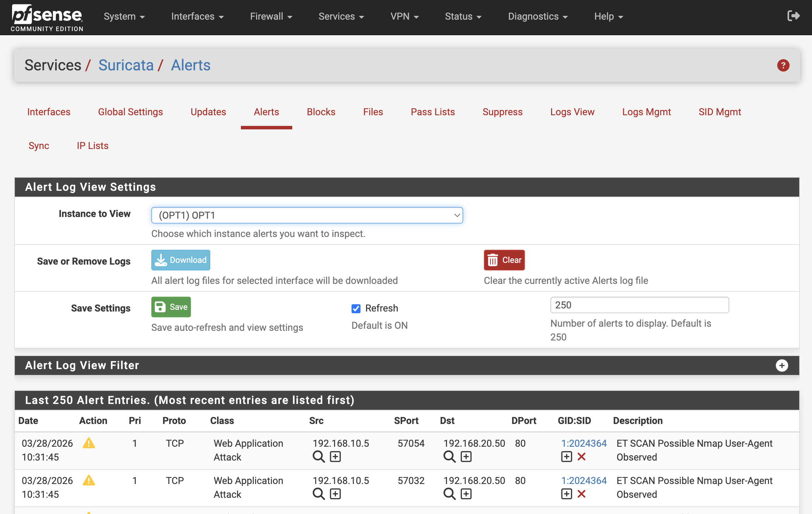Expand the Alert Log View Filter panel
812x514 pixels.
(x=782, y=365)
